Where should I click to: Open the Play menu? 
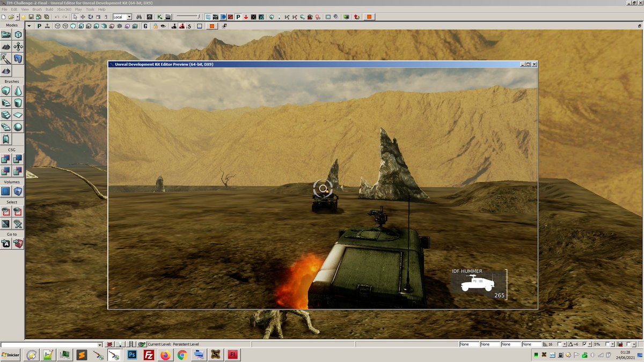click(x=79, y=9)
